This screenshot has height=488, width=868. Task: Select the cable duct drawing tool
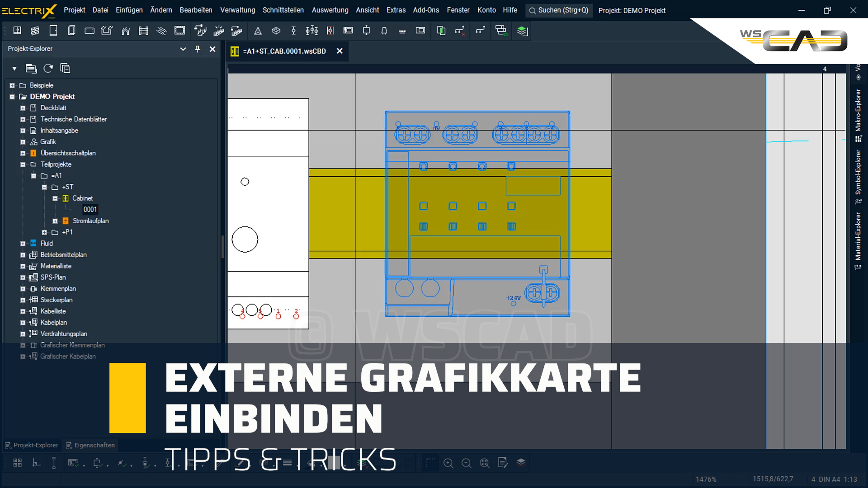(107, 30)
